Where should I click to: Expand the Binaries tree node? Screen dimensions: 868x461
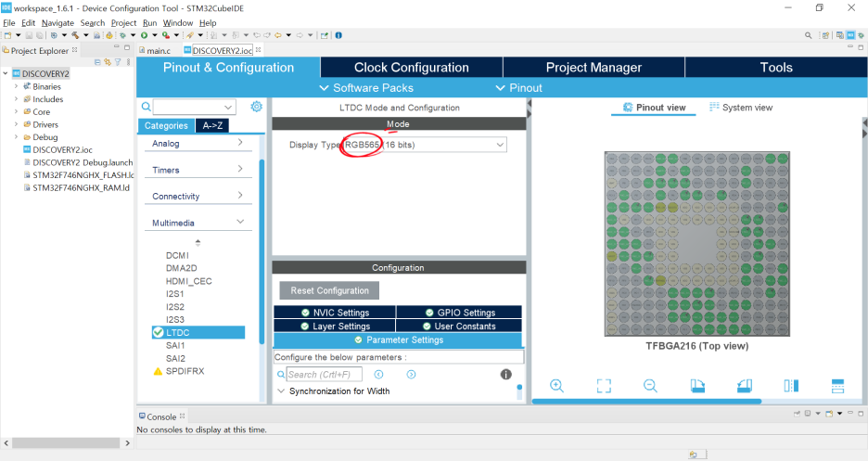16,86
